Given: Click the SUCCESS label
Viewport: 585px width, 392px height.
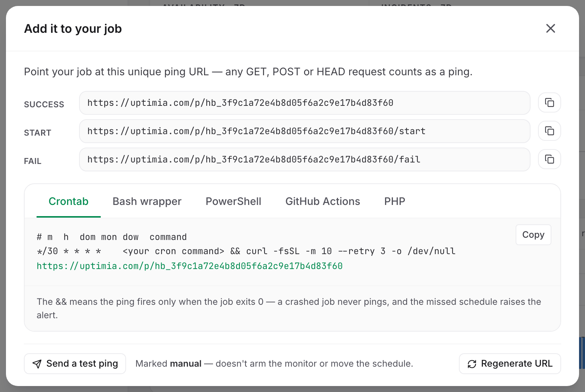Looking at the screenshot, I should (x=44, y=104).
